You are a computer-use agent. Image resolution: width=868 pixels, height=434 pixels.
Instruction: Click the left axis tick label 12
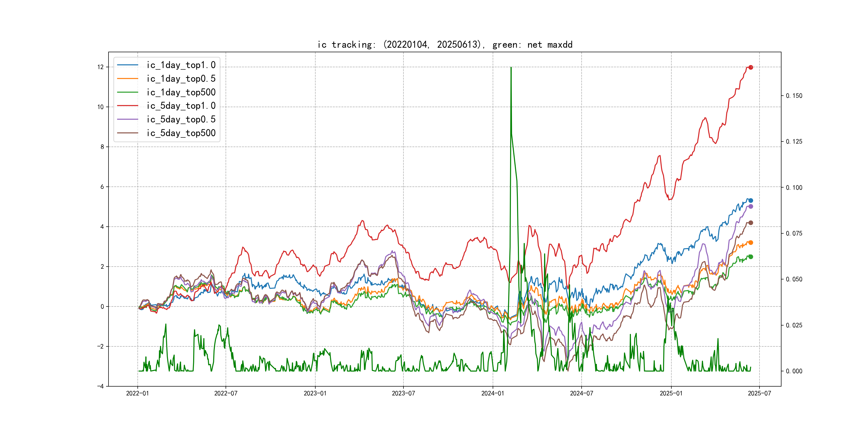(100, 67)
